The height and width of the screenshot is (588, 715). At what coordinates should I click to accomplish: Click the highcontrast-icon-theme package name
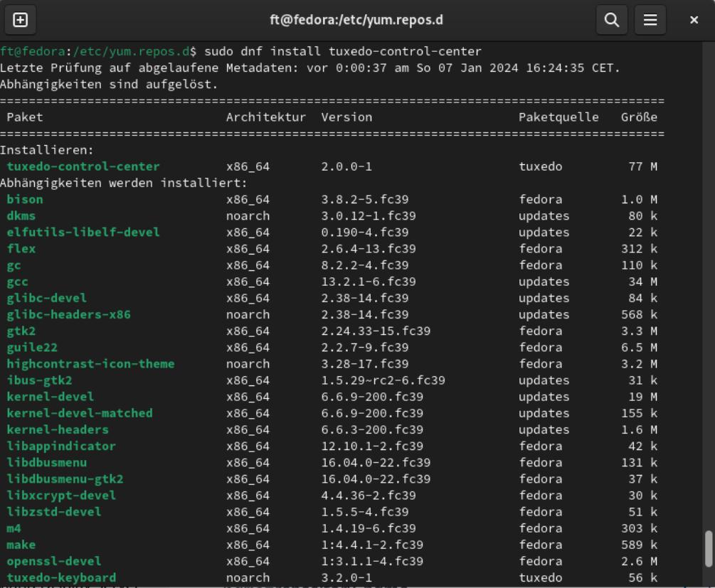(x=91, y=364)
